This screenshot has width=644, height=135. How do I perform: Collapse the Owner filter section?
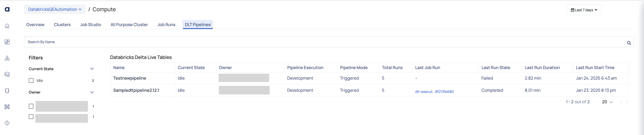(x=92, y=92)
